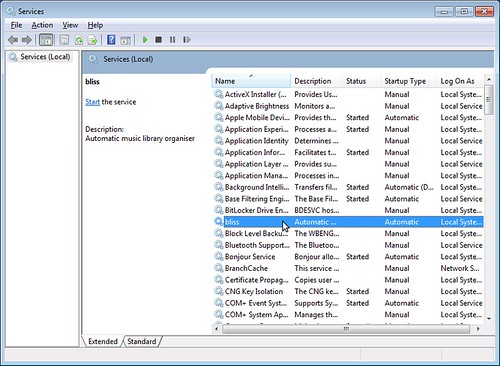The height and width of the screenshot is (366, 500).
Task: Click the vertical scrollbar up arrow
Action: click(489, 80)
